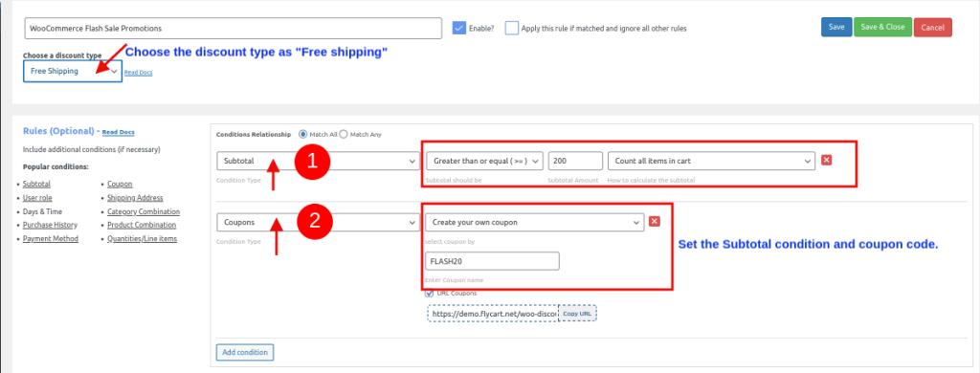The width and height of the screenshot is (980, 373).
Task: Click the blue Save button
Action: (836, 28)
